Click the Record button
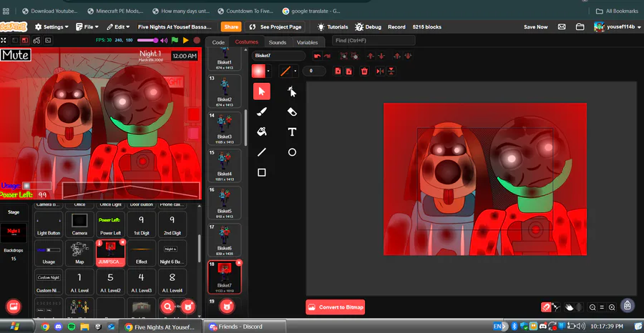This screenshot has width=644, height=333. click(x=396, y=26)
